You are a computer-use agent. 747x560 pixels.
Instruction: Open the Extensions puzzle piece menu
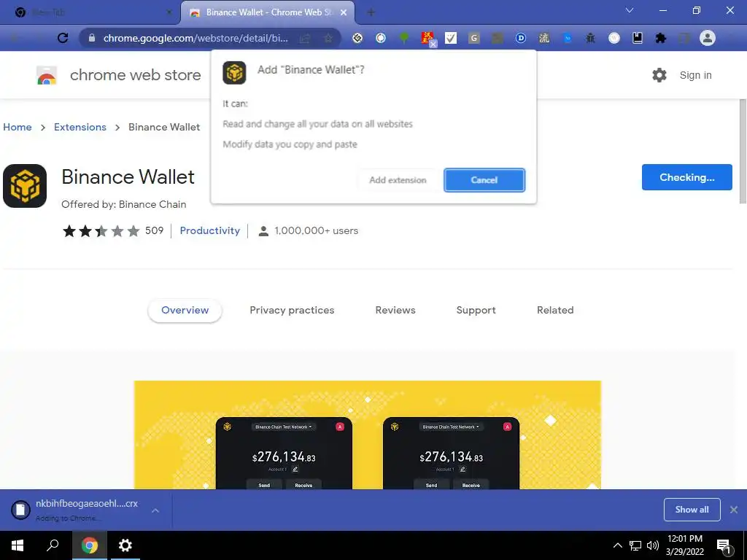tap(661, 38)
